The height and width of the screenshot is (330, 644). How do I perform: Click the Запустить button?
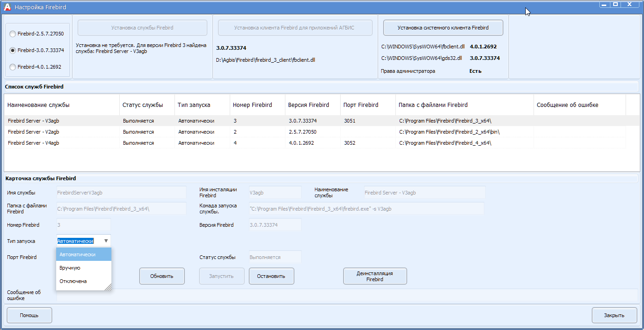click(221, 276)
